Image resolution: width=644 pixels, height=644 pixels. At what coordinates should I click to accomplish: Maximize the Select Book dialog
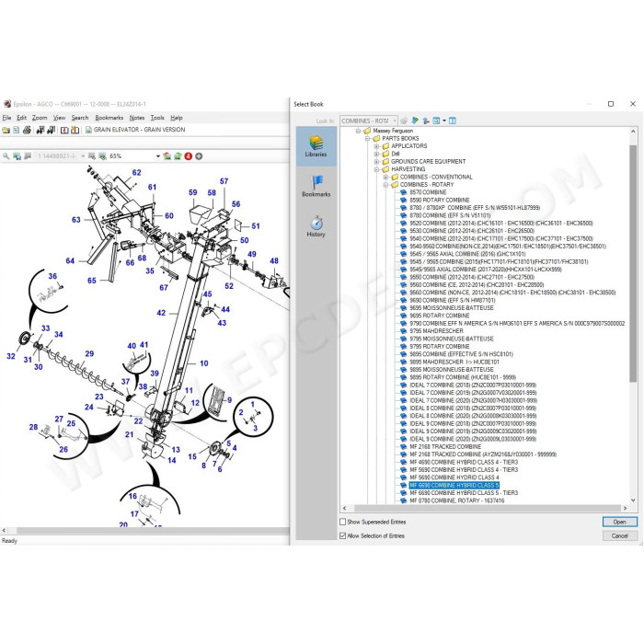click(x=611, y=104)
